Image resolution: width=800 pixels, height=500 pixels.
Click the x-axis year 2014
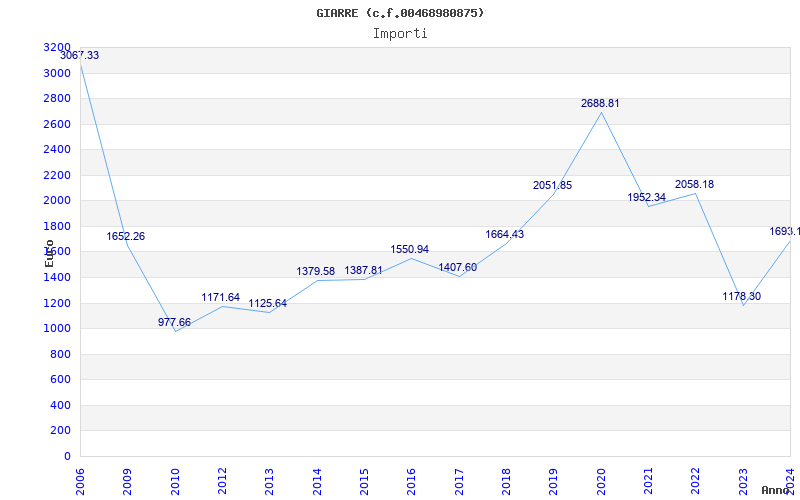click(317, 482)
